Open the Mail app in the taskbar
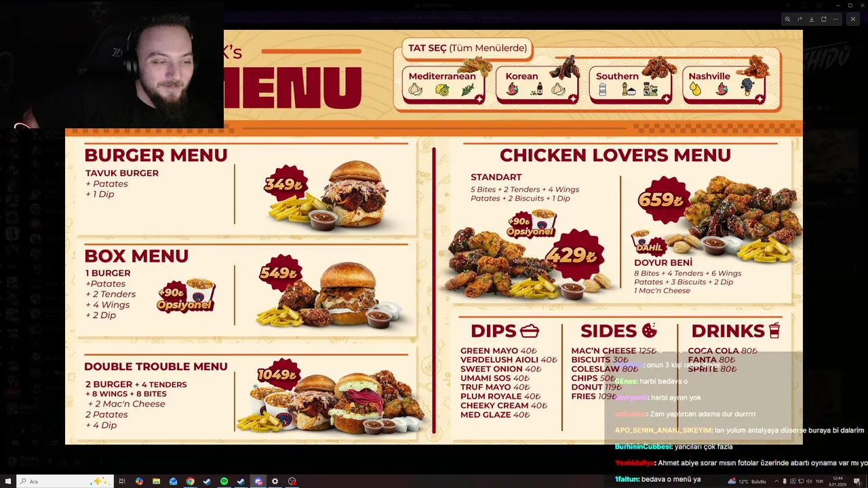 (173, 481)
